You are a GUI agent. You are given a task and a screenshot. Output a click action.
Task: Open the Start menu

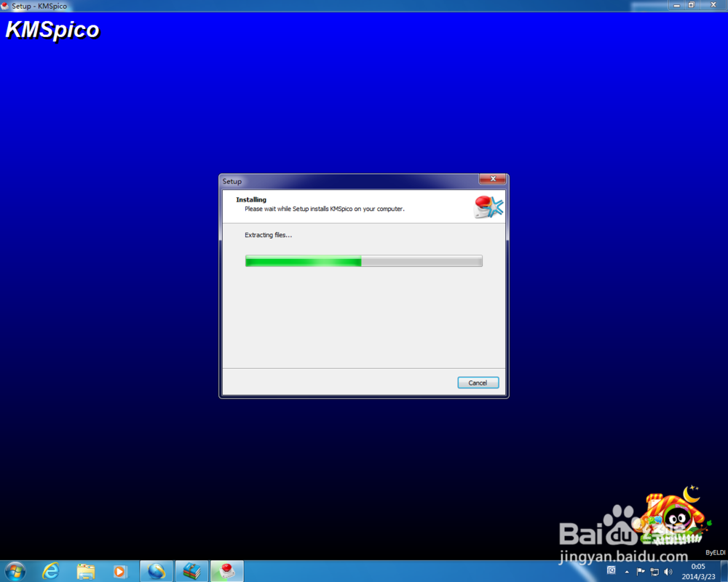point(15,572)
